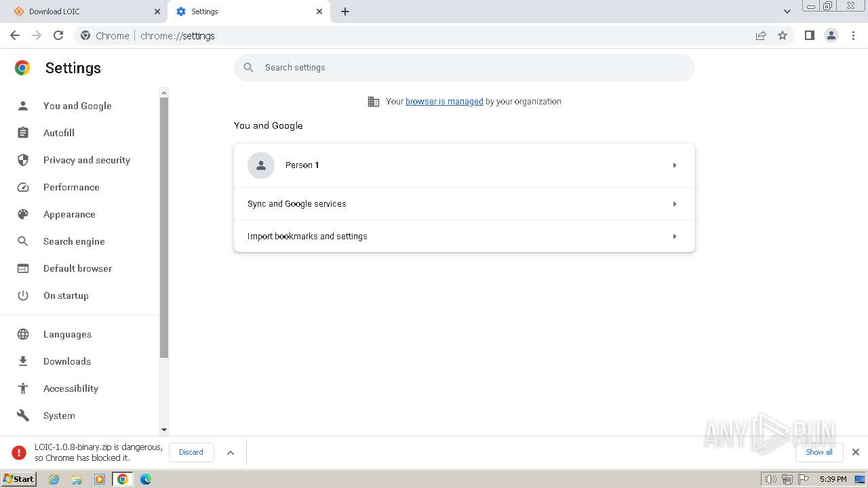The width and height of the screenshot is (868, 488).
Task: Click the Search engine magnifier icon
Action: tap(23, 241)
